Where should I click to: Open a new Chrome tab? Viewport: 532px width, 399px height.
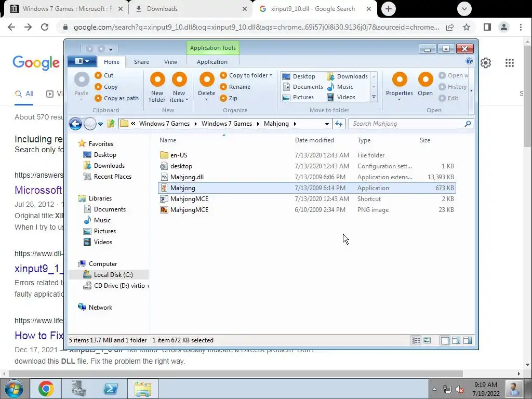(389, 9)
